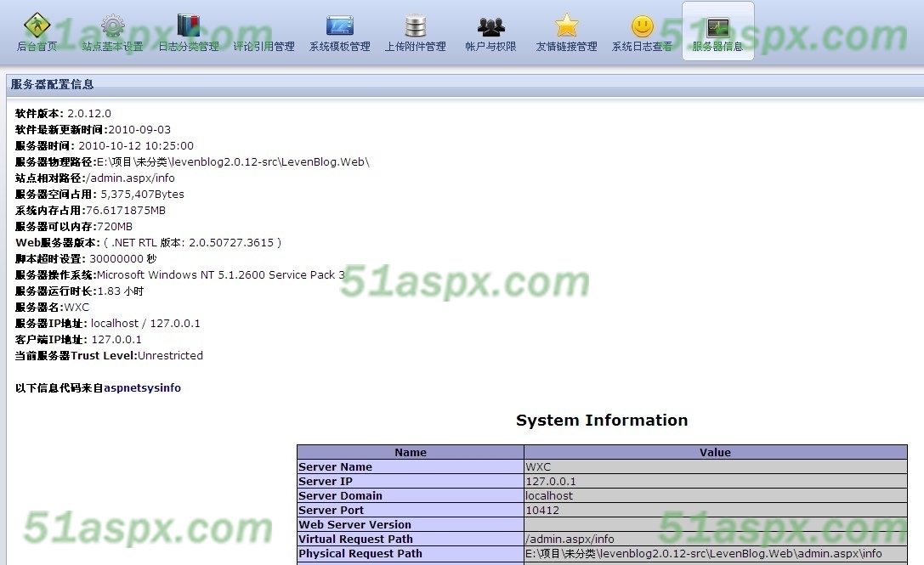This screenshot has height=565, width=924.
Task: Follow the aspnetsysinfo link
Action: tap(142, 387)
